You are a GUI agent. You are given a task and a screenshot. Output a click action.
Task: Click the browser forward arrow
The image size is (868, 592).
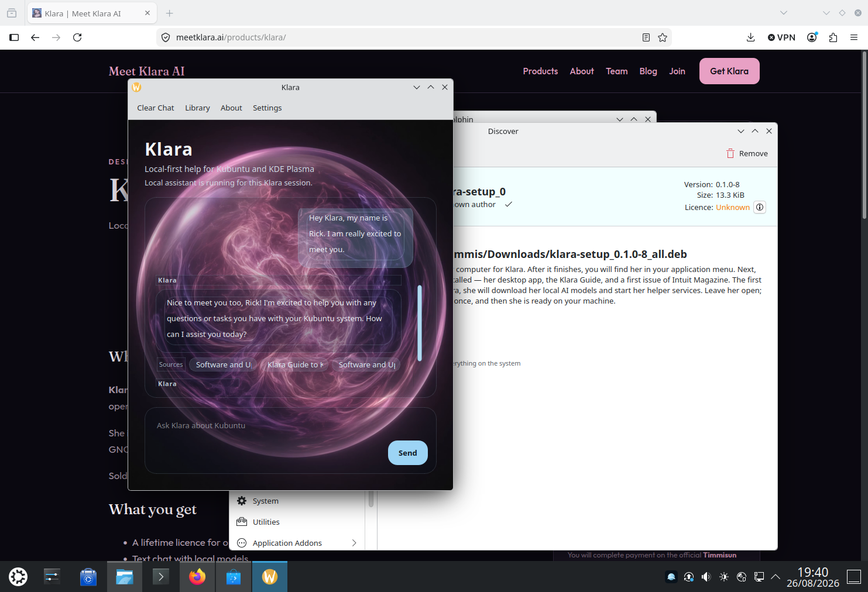coord(56,37)
